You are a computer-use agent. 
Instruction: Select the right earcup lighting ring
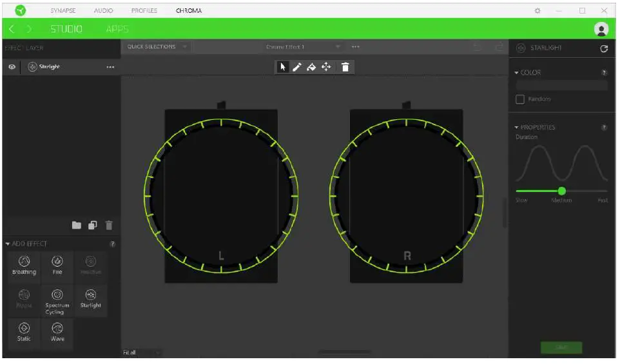point(407,195)
